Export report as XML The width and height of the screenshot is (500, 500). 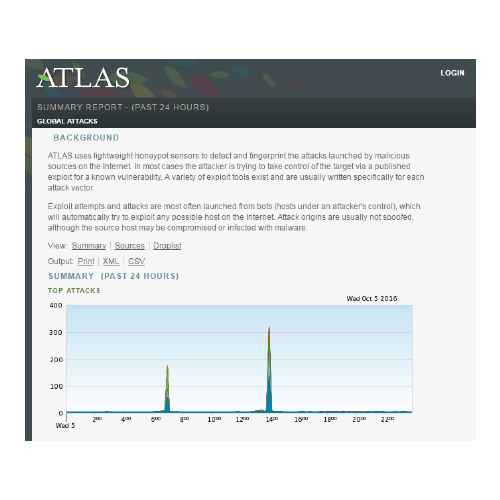[111, 261]
